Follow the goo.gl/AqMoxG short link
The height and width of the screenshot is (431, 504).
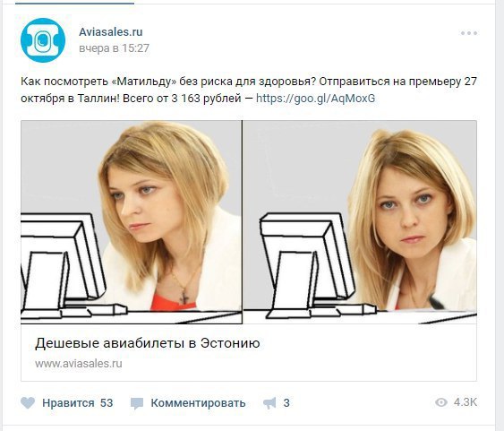[316, 98]
